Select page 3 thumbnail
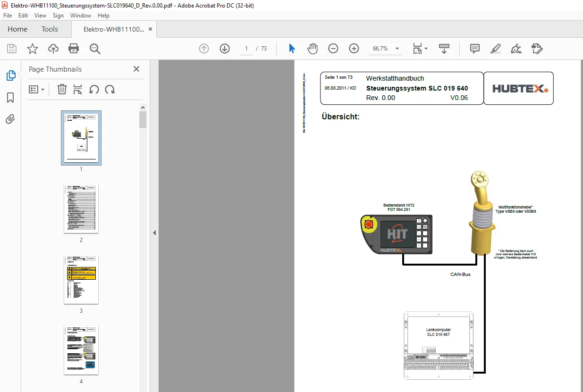 81,280
